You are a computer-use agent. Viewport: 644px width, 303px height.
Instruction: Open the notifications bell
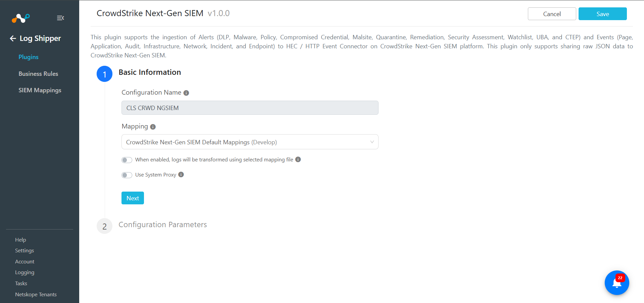pos(617,283)
